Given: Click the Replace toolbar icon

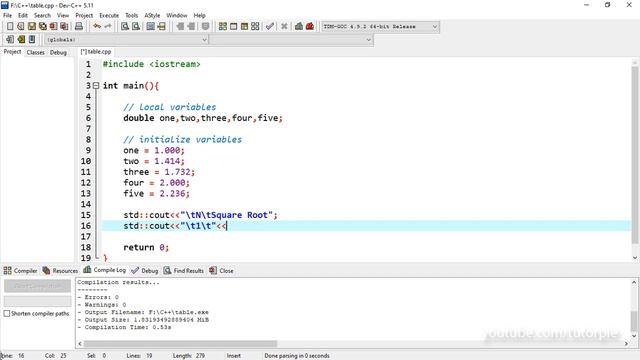Looking at the screenshot, I should click(x=136, y=27).
